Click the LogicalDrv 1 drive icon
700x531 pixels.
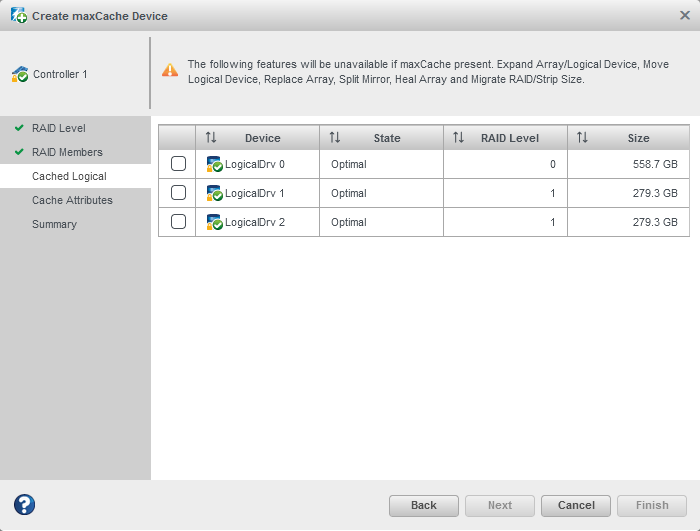point(214,193)
